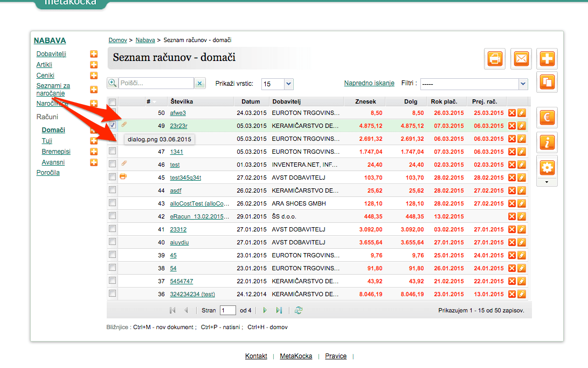Click the orange print icon button
Image resolution: width=588 pixels, height=368 pixels.
(495, 59)
